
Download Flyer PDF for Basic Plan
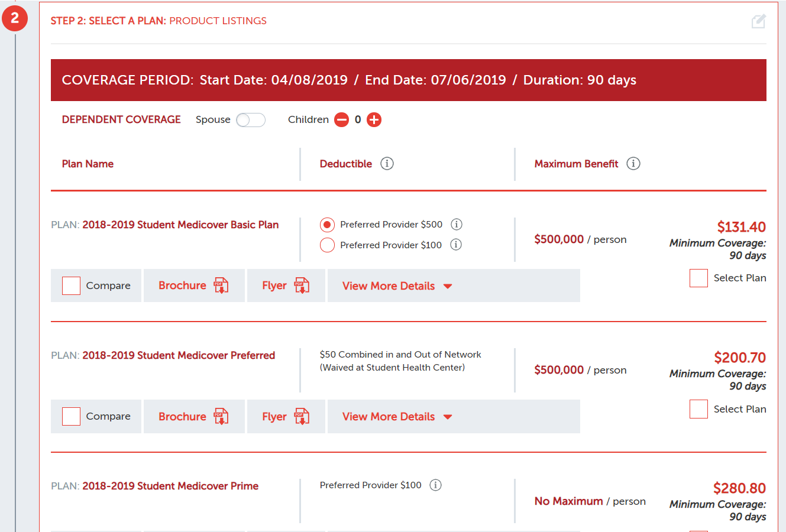(x=286, y=286)
